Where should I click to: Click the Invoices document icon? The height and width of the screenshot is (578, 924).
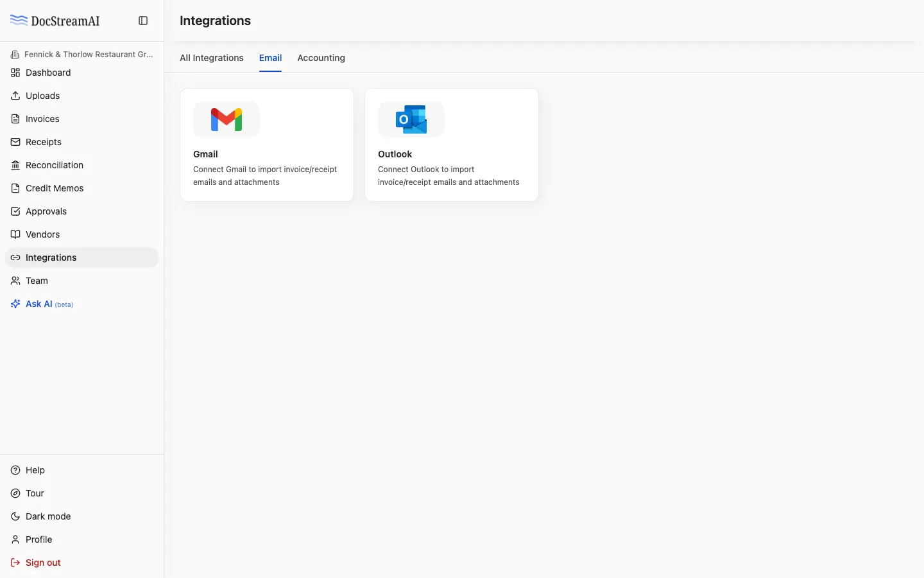click(15, 119)
